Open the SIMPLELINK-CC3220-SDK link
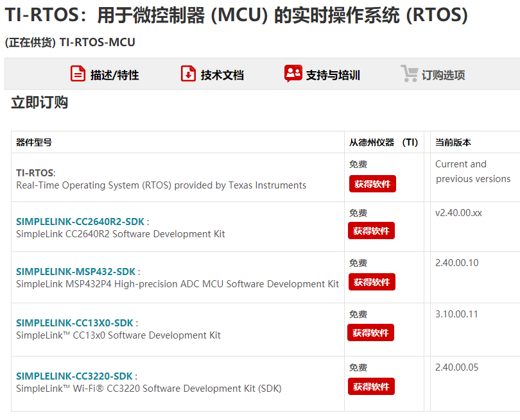Image resolution: width=520 pixels, height=420 pixels. 74,376
